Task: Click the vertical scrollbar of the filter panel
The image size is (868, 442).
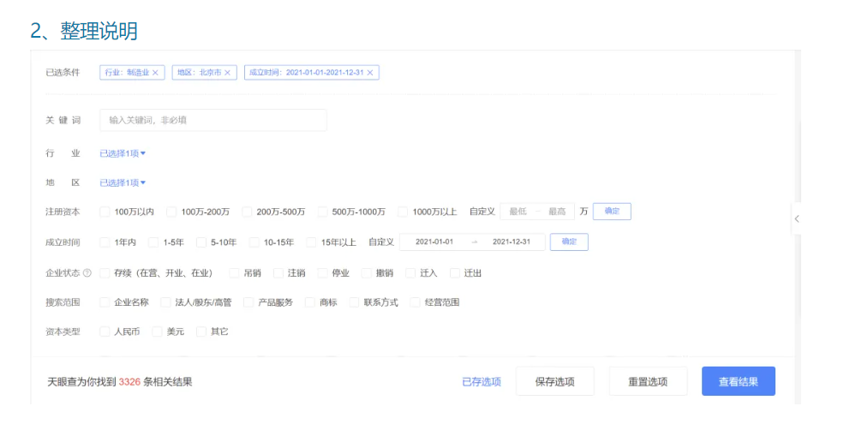Action: [x=798, y=227]
